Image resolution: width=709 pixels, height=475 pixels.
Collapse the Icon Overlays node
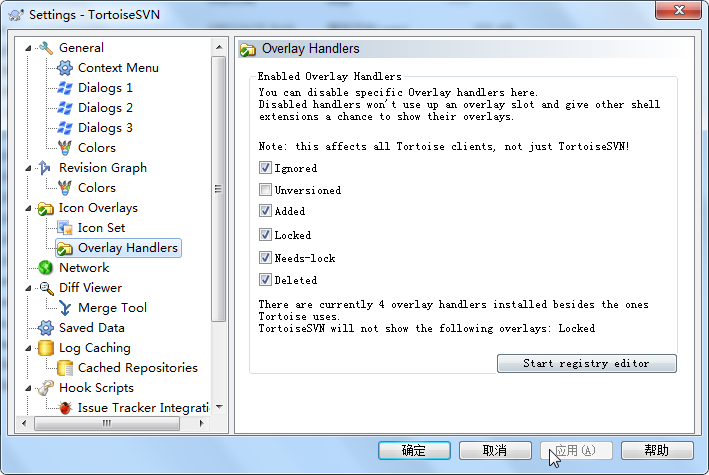click(28, 209)
